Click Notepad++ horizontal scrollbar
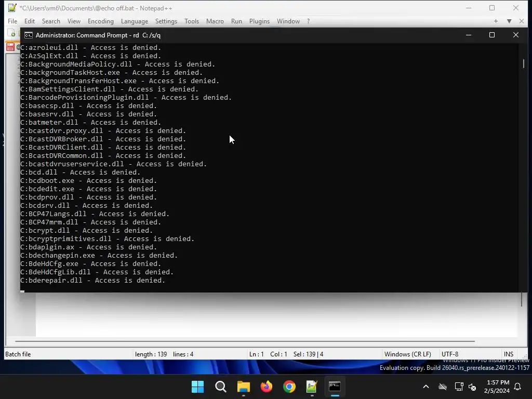The image size is (532, 399). tap(245, 341)
